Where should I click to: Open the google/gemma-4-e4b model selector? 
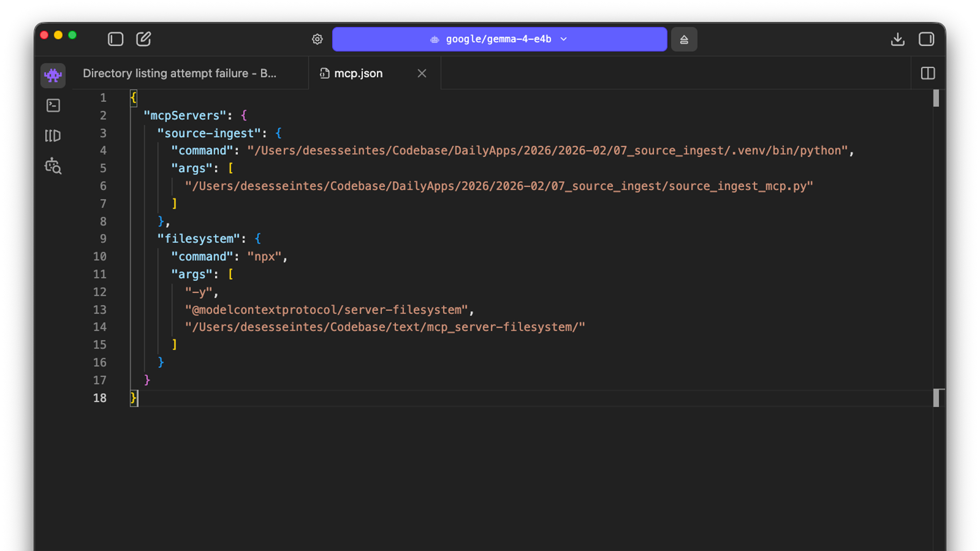(499, 39)
